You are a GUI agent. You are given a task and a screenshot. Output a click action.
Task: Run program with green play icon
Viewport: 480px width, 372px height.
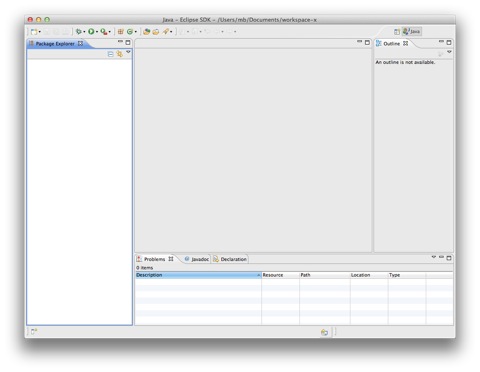91,31
